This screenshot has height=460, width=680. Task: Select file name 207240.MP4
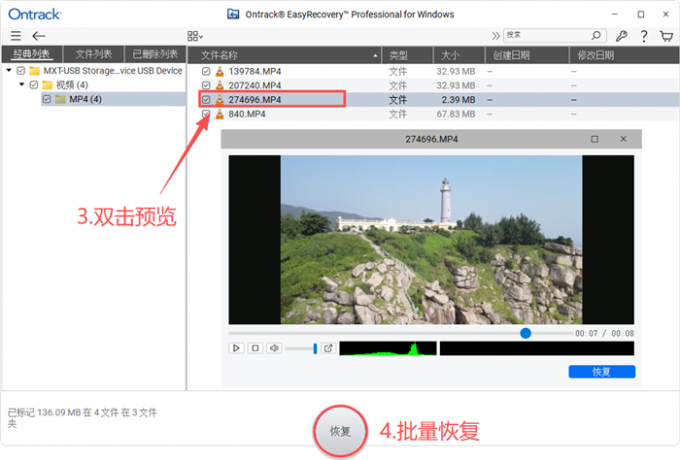255,85
